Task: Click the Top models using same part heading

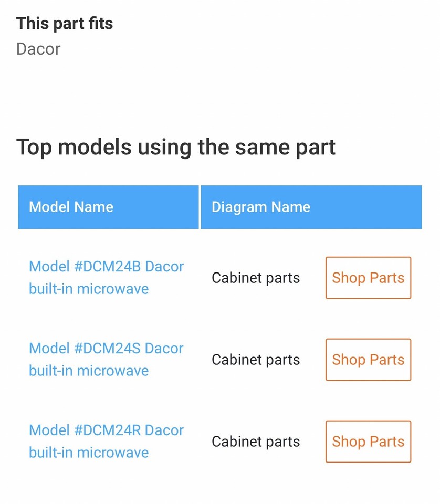Action: 176,148
